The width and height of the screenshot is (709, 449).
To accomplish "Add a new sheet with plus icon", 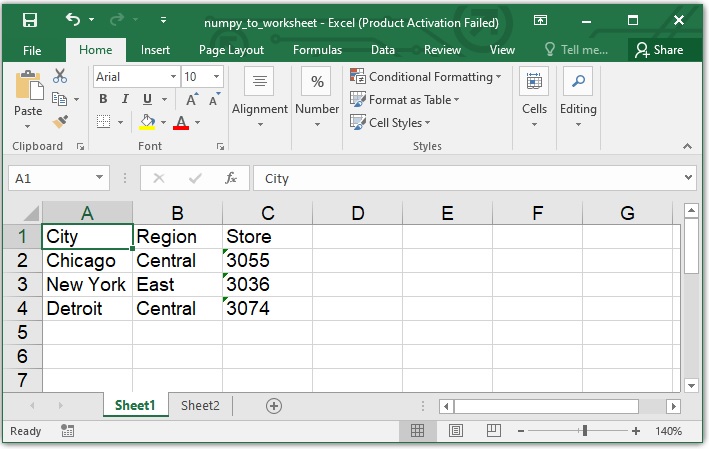I will coord(273,405).
